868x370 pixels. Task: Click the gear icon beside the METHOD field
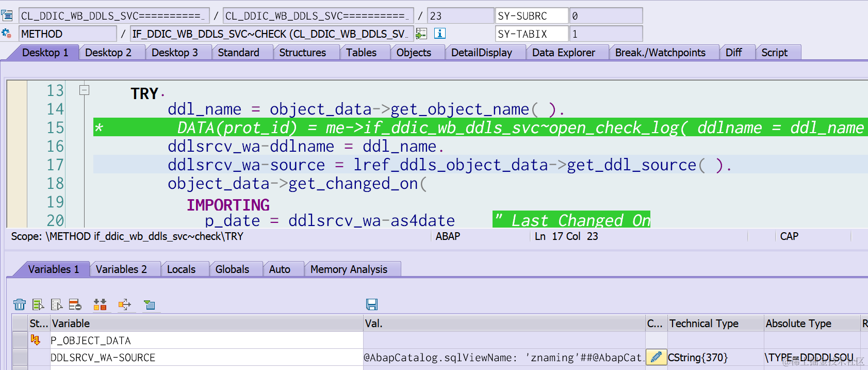coord(7,34)
